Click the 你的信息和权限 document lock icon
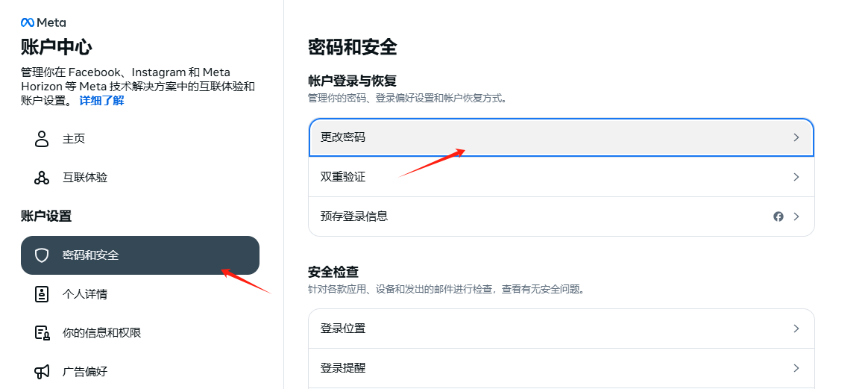 coord(42,333)
